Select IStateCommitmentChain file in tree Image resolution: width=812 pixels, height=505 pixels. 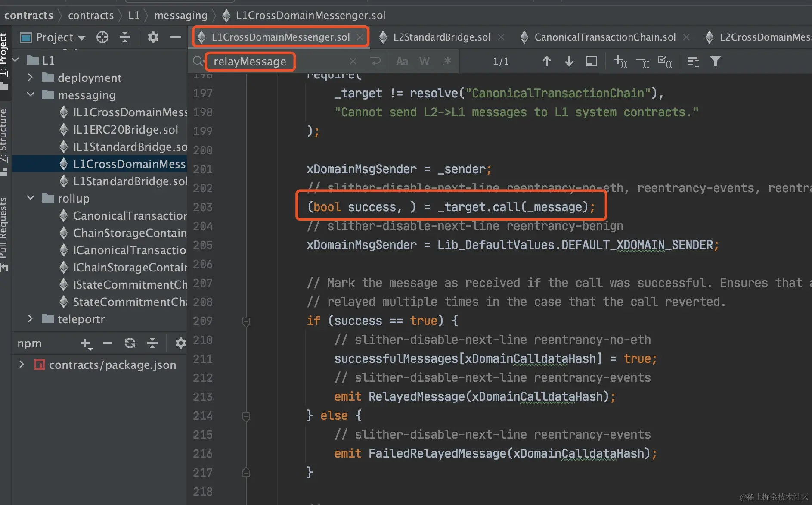point(124,284)
